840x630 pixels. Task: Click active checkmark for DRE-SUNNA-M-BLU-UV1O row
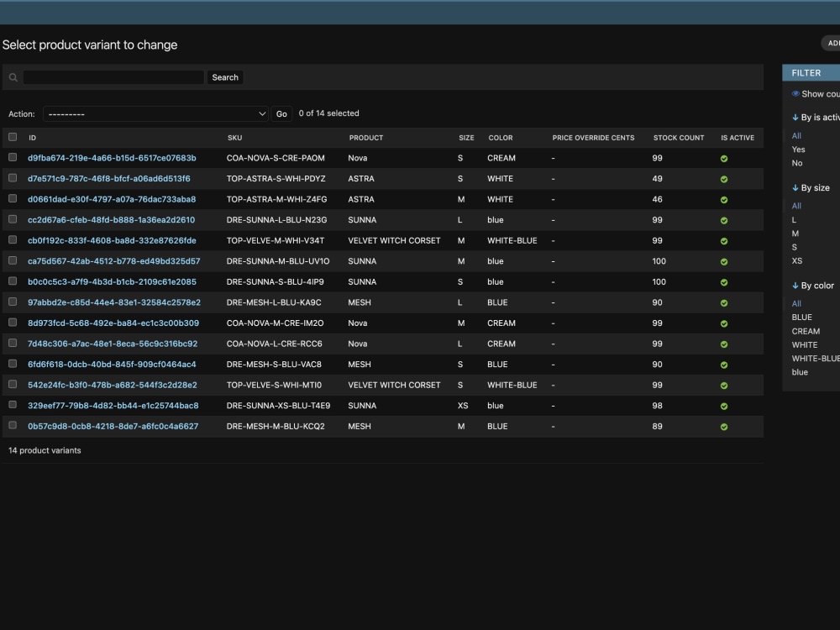(724, 262)
